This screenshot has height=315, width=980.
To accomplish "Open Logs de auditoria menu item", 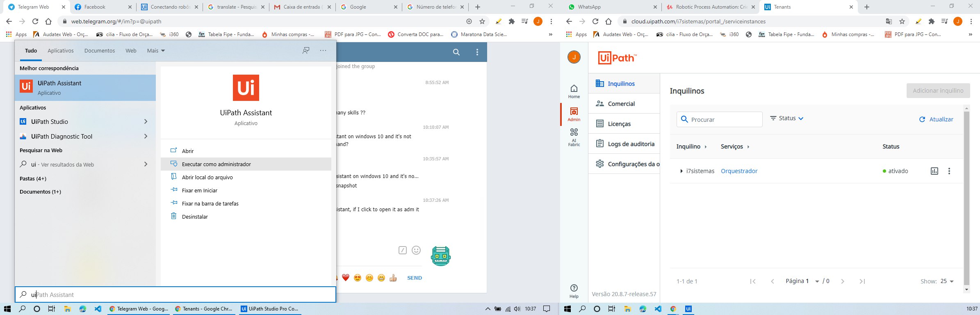I will 624,144.
